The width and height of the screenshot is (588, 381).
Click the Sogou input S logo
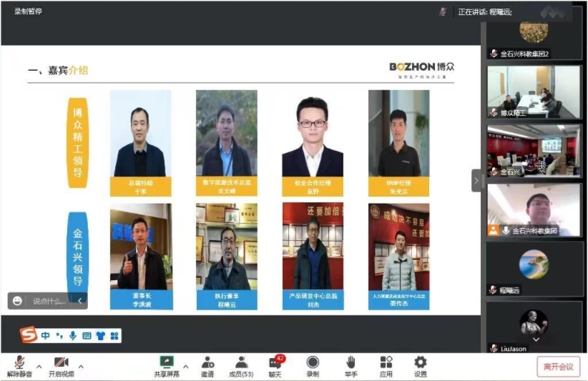[28, 335]
